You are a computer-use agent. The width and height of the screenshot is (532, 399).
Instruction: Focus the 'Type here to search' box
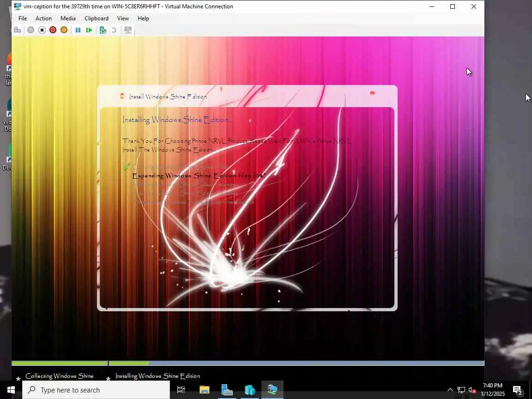tap(96, 390)
